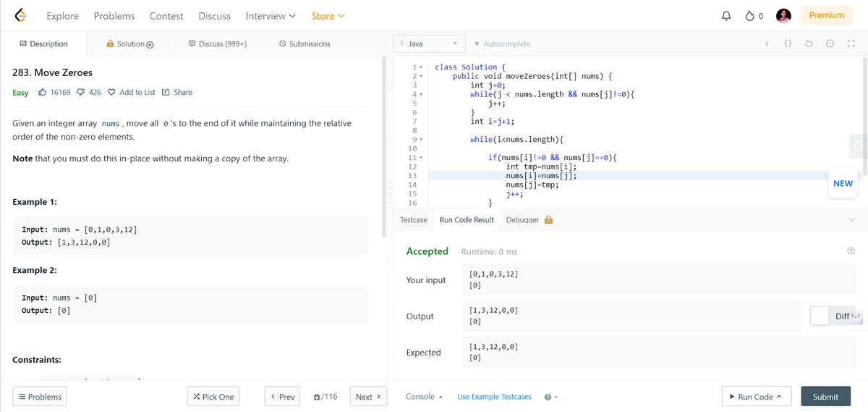Image resolution: width=868 pixels, height=412 pixels.
Task: Expand the Console panel
Action: [x=424, y=397]
